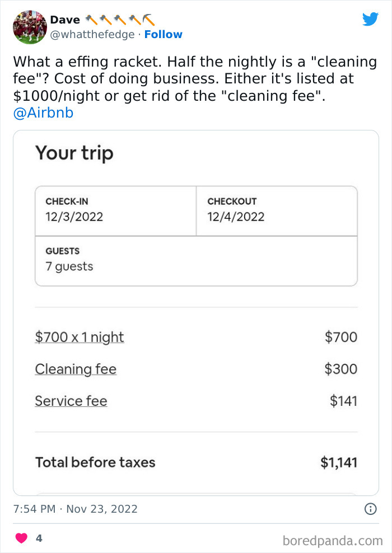Select the Checkout date field
The image size is (392, 553).
pos(277,210)
